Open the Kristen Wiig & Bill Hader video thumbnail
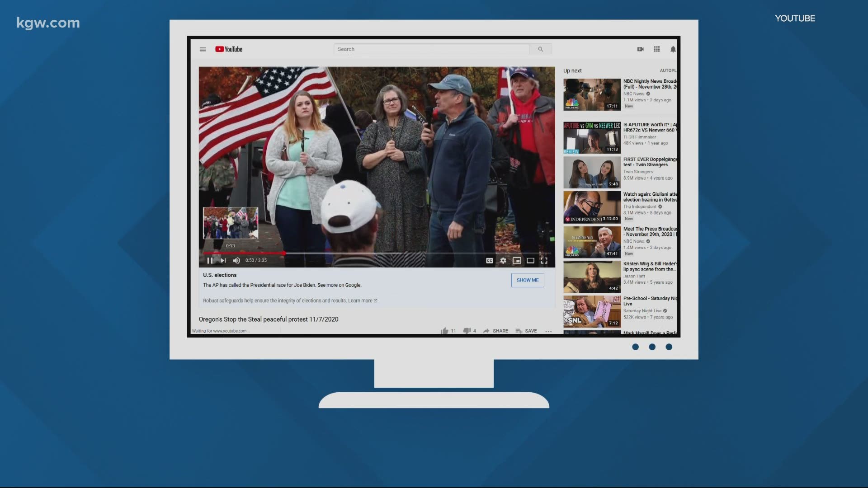868x488 pixels. 592,277
